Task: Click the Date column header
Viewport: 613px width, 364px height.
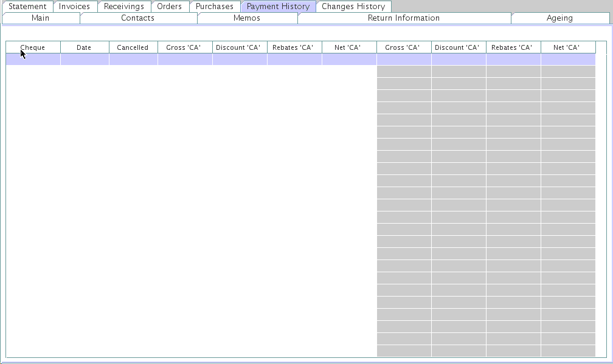Action: (x=84, y=47)
